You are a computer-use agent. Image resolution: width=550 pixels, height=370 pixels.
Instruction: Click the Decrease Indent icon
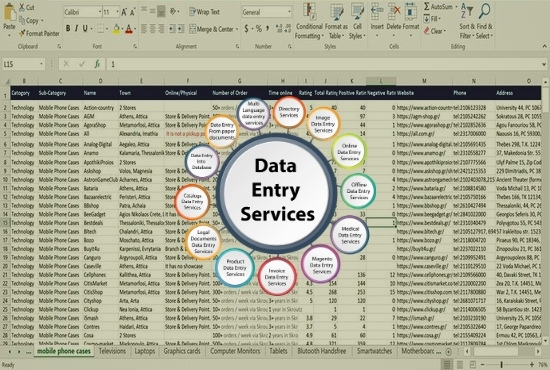173,28
